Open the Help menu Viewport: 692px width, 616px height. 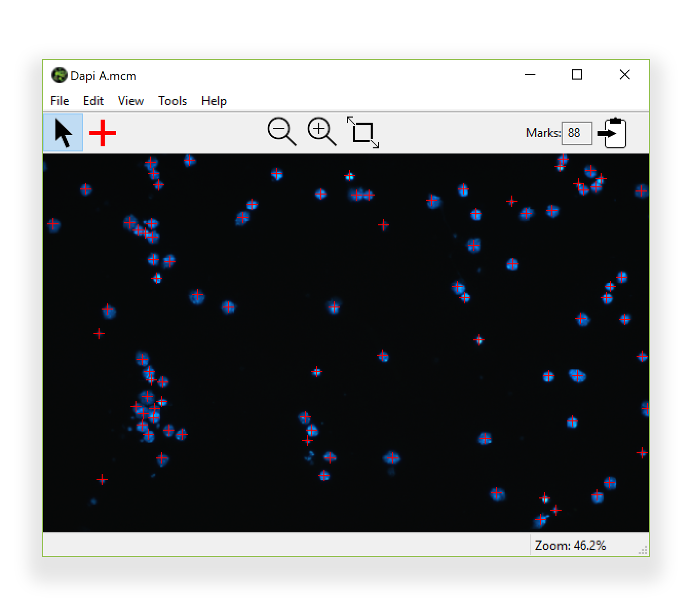(x=214, y=101)
